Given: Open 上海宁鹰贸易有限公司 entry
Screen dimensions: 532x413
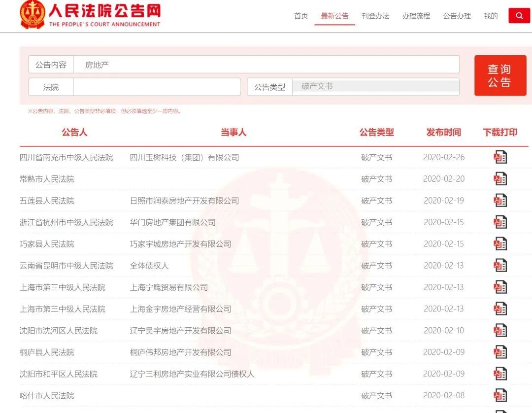Looking at the screenshot, I should tap(169, 287).
